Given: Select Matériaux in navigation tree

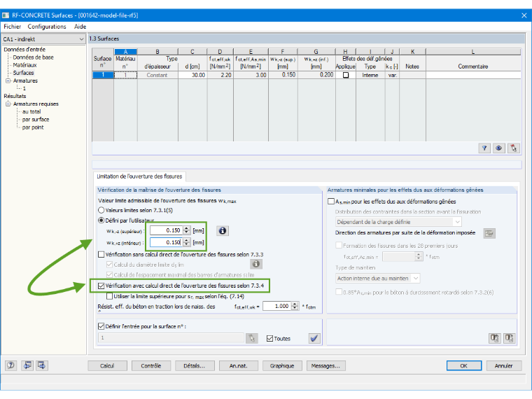Looking at the screenshot, I should [24, 65].
